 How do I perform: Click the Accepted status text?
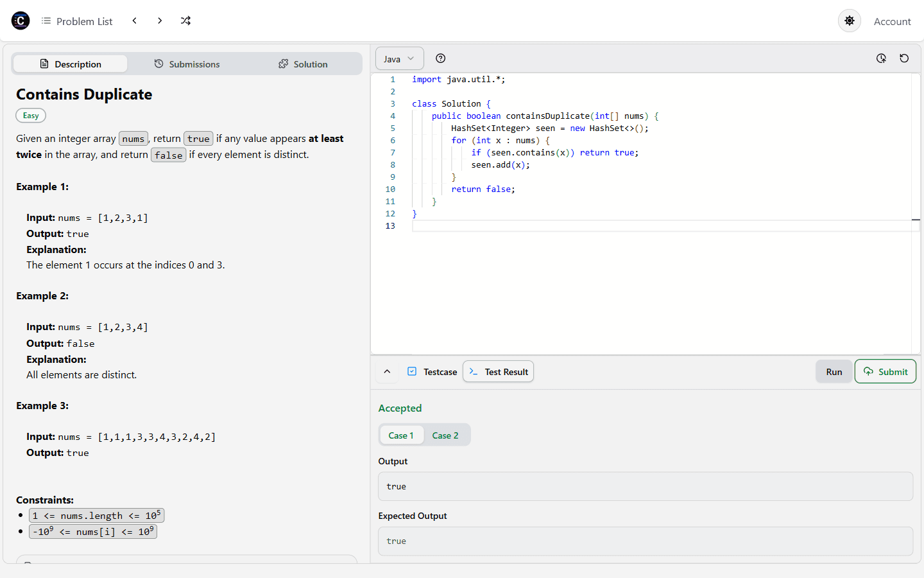pos(400,408)
